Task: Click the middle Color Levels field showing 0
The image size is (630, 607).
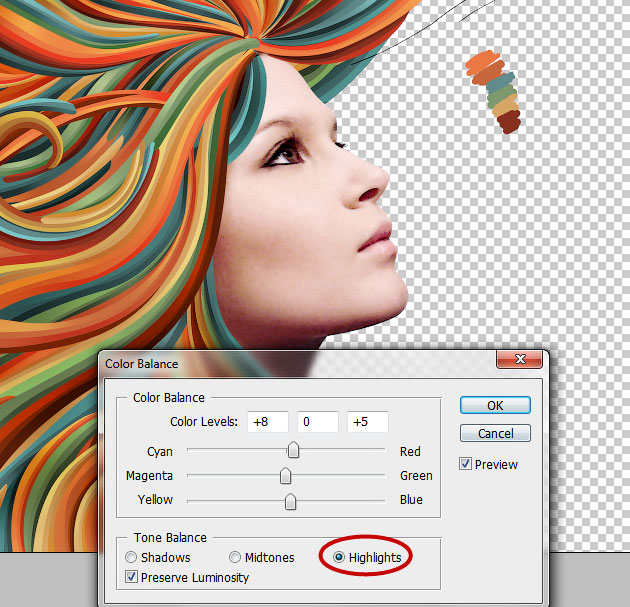Action: click(x=317, y=421)
